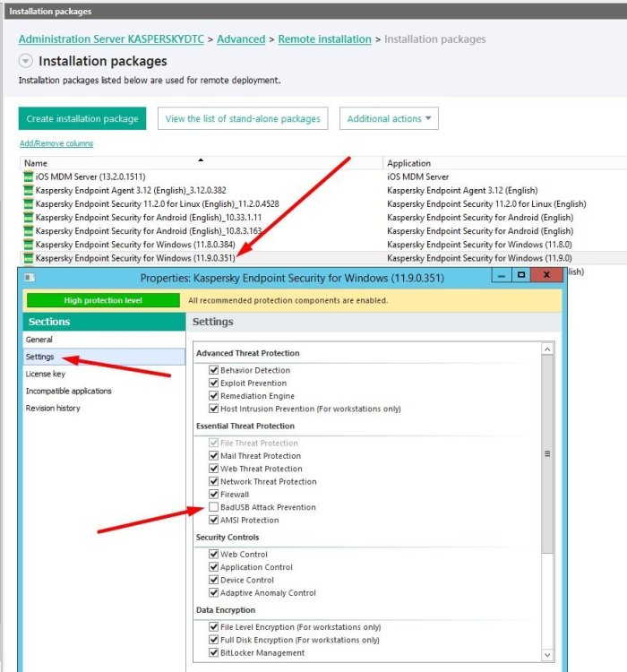
Task: Select Endpoint Security for Windows (11.8.0.384) row
Action: (323, 245)
